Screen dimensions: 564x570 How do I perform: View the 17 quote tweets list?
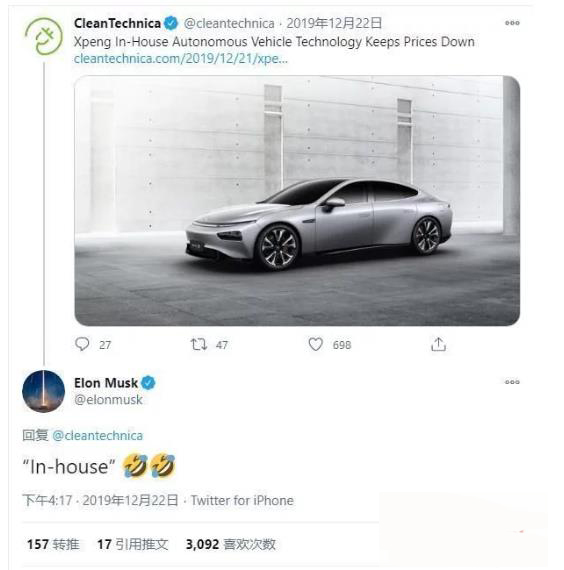pos(133,544)
